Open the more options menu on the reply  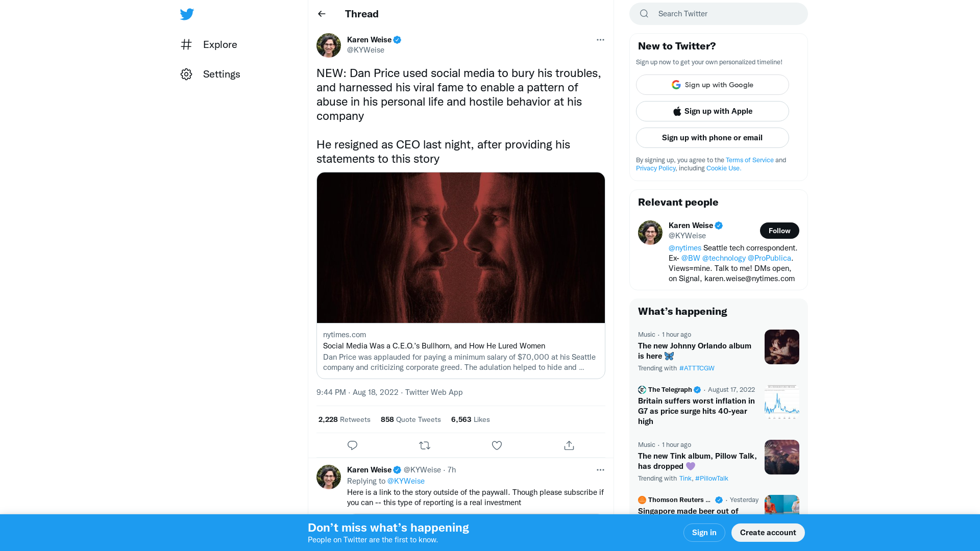tap(600, 469)
